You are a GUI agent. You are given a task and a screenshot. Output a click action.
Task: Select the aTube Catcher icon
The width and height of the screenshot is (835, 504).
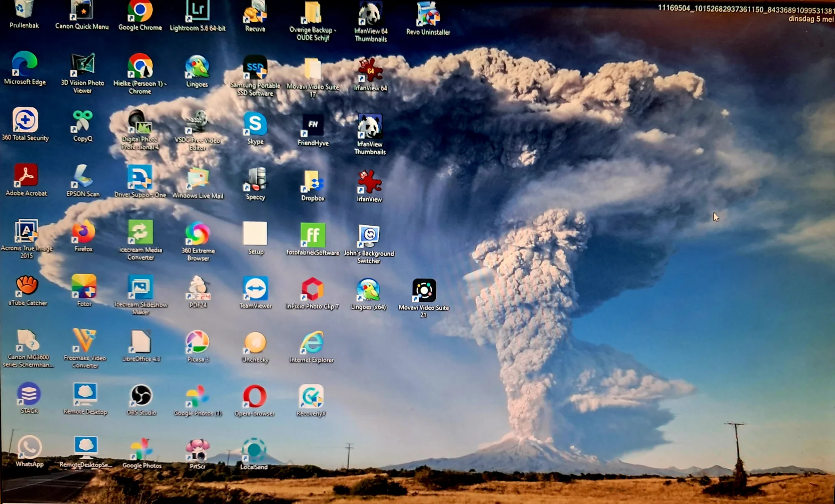coord(27,286)
